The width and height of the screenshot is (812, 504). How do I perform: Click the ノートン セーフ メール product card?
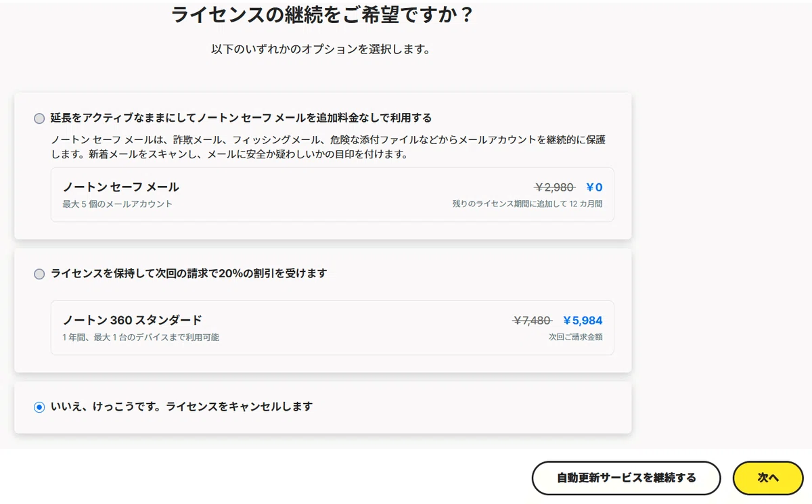332,195
